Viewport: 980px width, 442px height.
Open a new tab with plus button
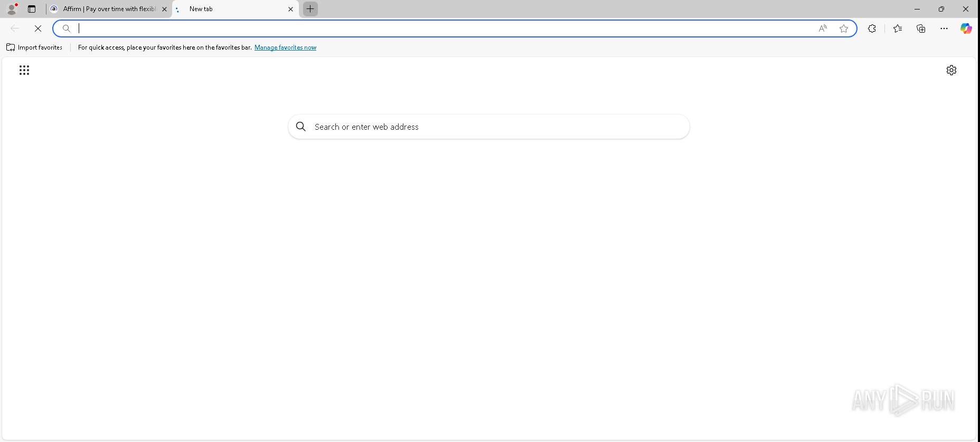(310, 9)
